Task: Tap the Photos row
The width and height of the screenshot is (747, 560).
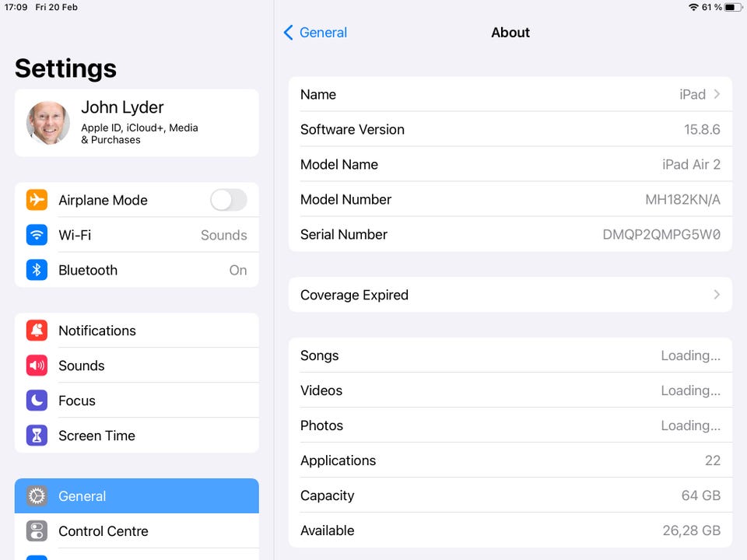Action: [510, 425]
